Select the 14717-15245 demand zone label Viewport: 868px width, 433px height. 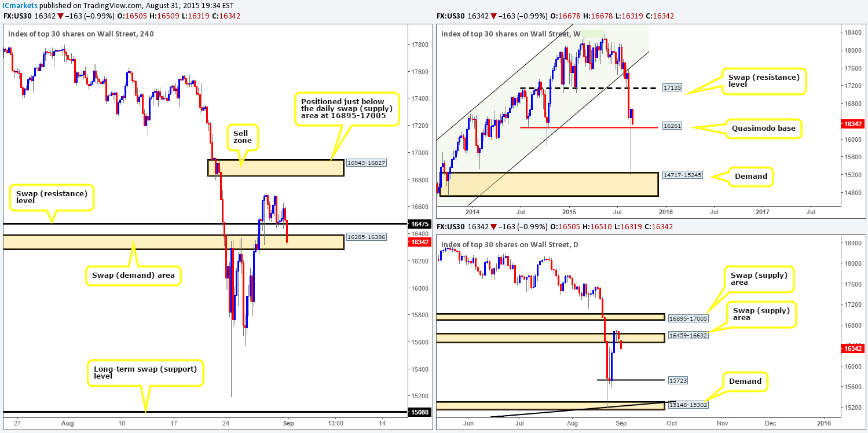point(683,174)
